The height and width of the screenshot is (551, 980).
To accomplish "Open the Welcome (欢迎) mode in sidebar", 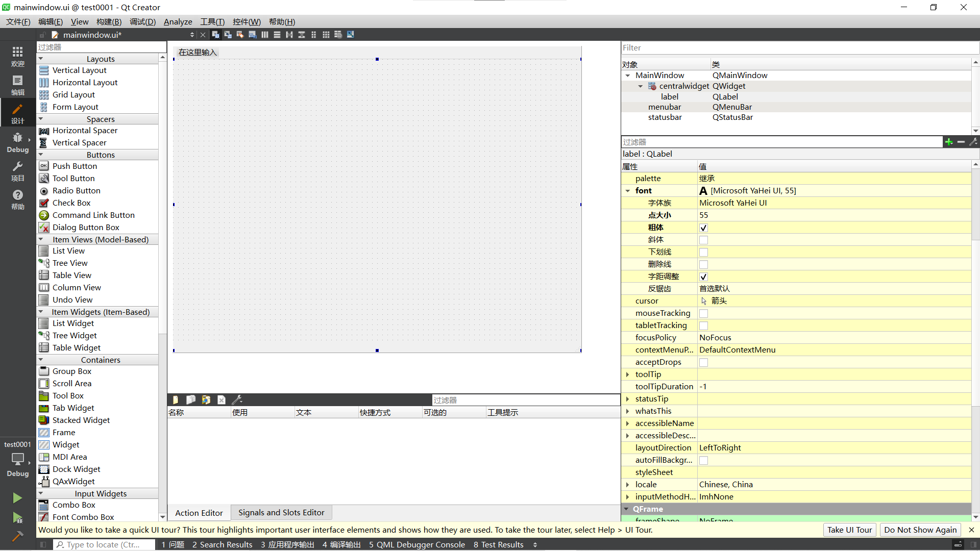I will pyautogui.click(x=17, y=56).
